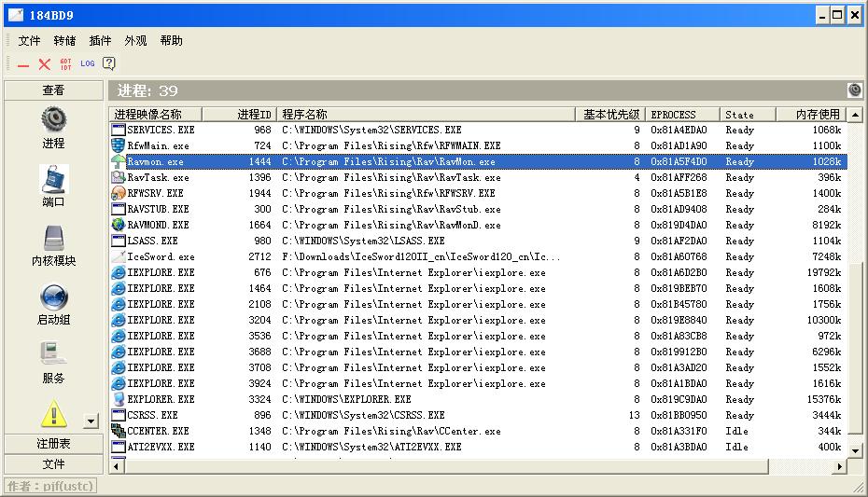Select the ATI2EVXX.EXE process row
868x497 pixels.
coord(478,447)
